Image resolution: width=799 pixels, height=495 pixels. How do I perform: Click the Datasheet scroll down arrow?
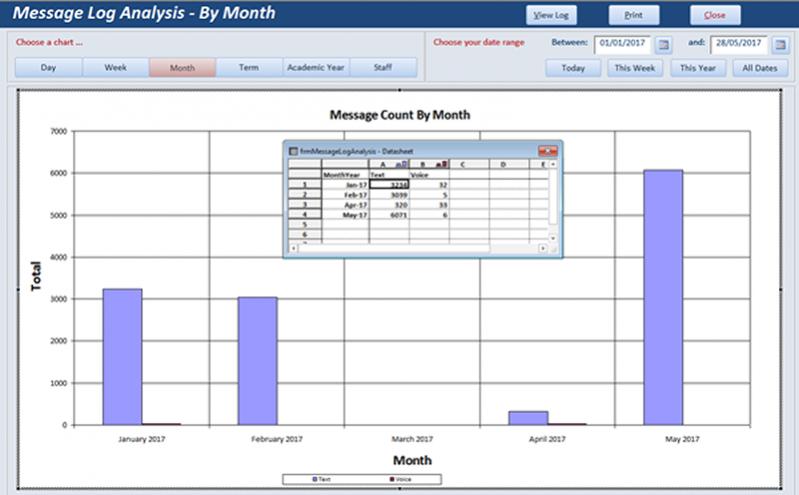[x=553, y=238]
